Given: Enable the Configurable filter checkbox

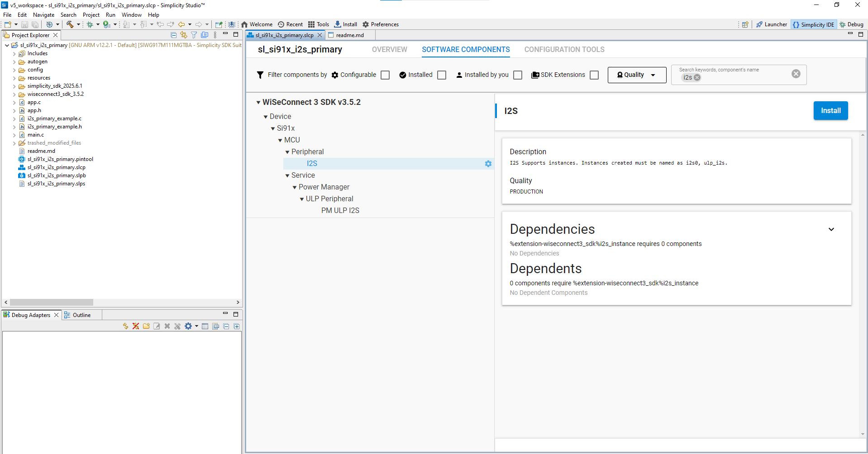Looking at the screenshot, I should 385,75.
